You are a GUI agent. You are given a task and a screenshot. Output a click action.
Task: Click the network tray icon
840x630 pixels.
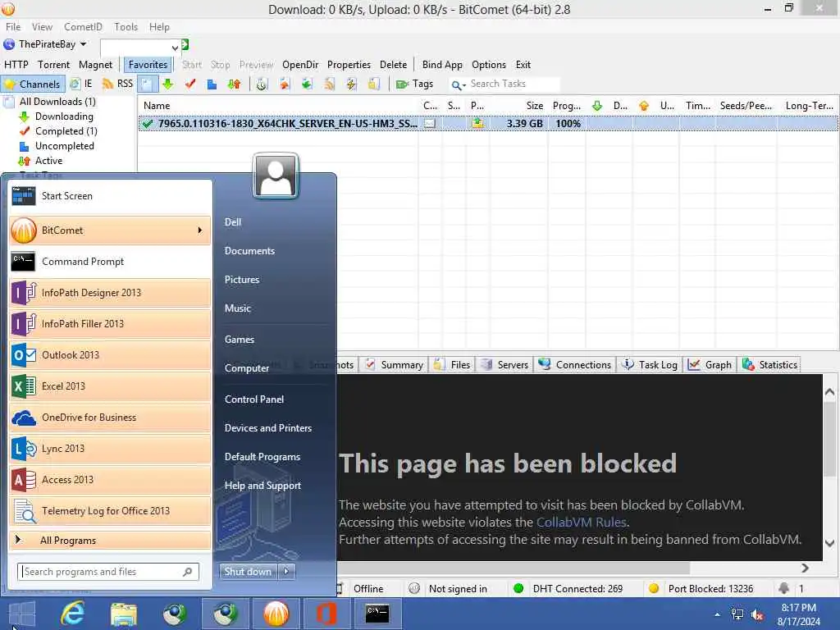[x=737, y=615]
